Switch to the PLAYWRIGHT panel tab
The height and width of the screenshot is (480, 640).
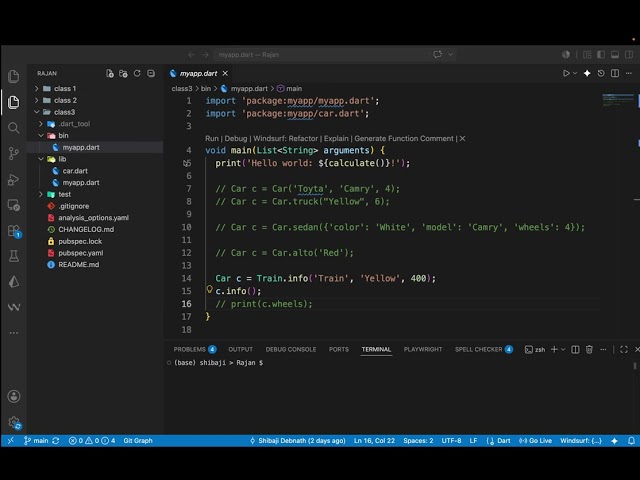pyautogui.click(x=423, y=349)
